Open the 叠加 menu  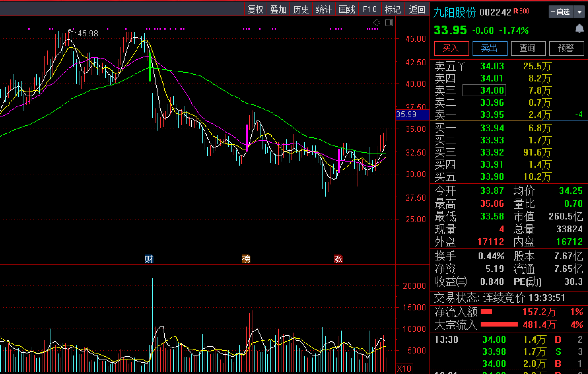click(x=278, y=9)
